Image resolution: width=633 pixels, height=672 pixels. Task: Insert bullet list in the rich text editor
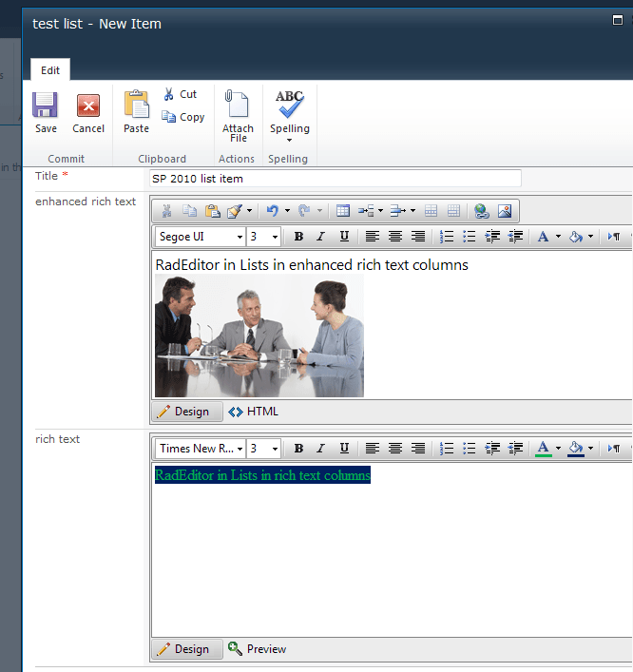point(470,449)
